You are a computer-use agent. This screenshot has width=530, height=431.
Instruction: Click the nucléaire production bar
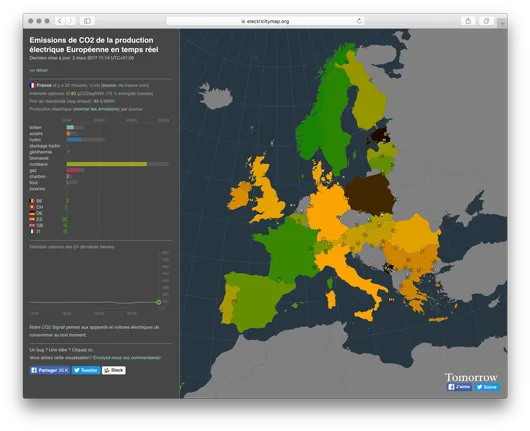(x=107, y=164)
